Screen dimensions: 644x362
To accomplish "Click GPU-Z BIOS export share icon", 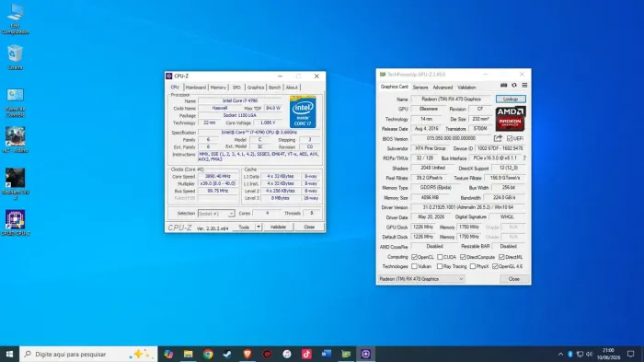I will click(x=498, y=138).
